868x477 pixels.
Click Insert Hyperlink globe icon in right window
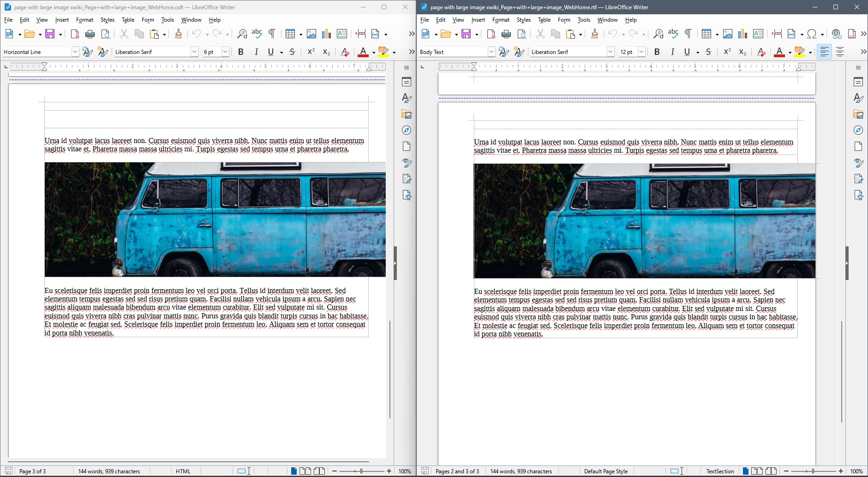(x=837, y=34)
